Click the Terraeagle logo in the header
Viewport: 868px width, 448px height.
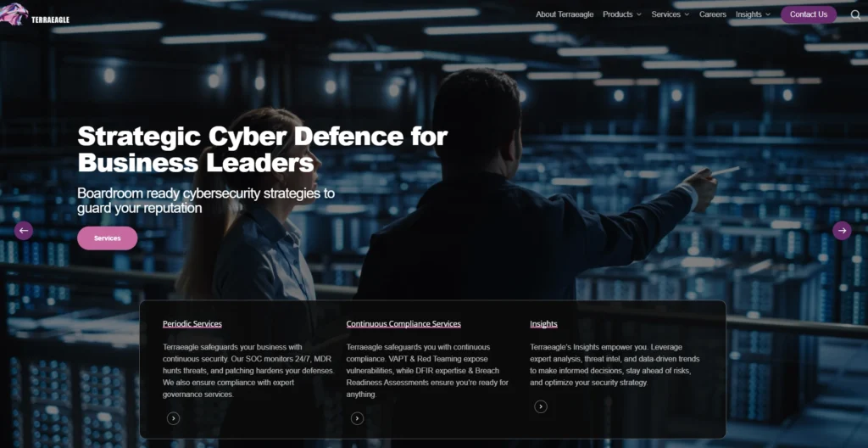[35, 15]
